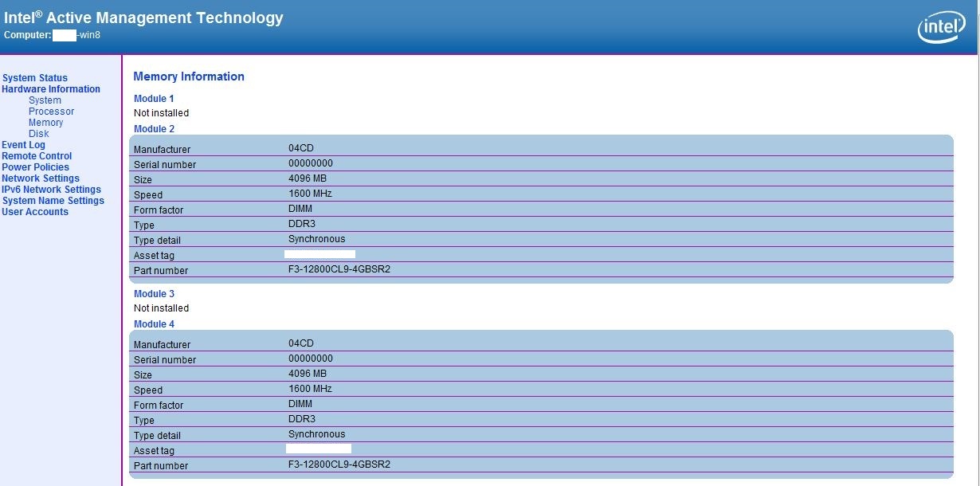
Task: Click Module 4 type DDR3
Action: (302, 419)
